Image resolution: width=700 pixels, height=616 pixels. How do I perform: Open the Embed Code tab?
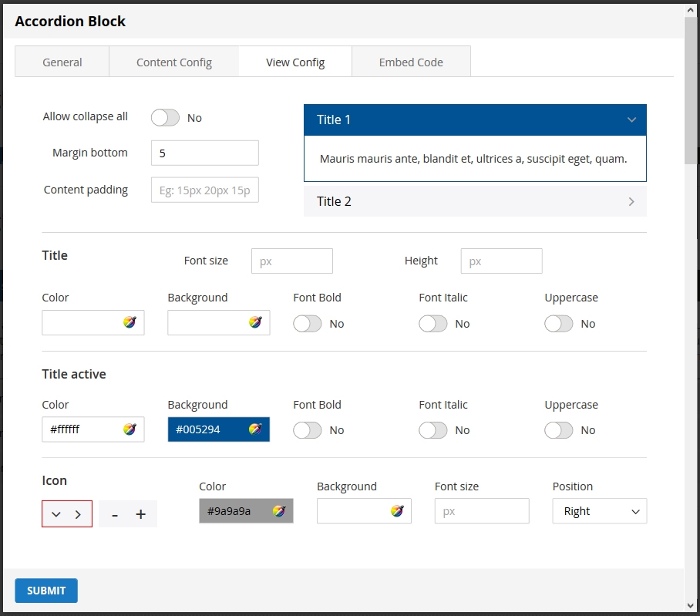pyautogui.click(x=411, y=62)
